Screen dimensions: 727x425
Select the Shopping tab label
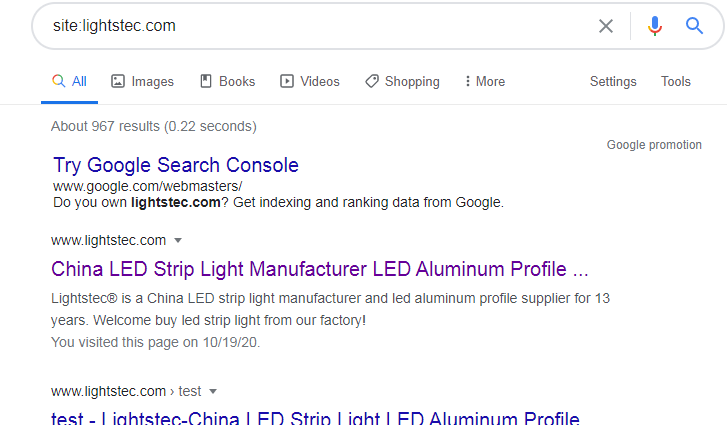(412, 81)
